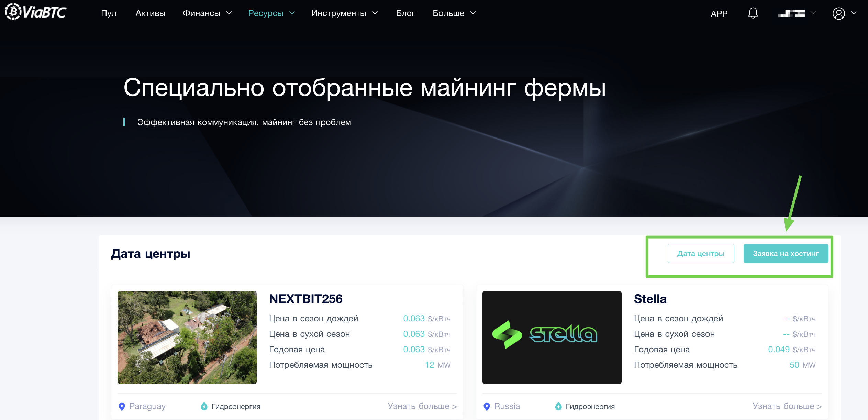Open Узнать больше for Stella
868x420 pixels.
787,406
